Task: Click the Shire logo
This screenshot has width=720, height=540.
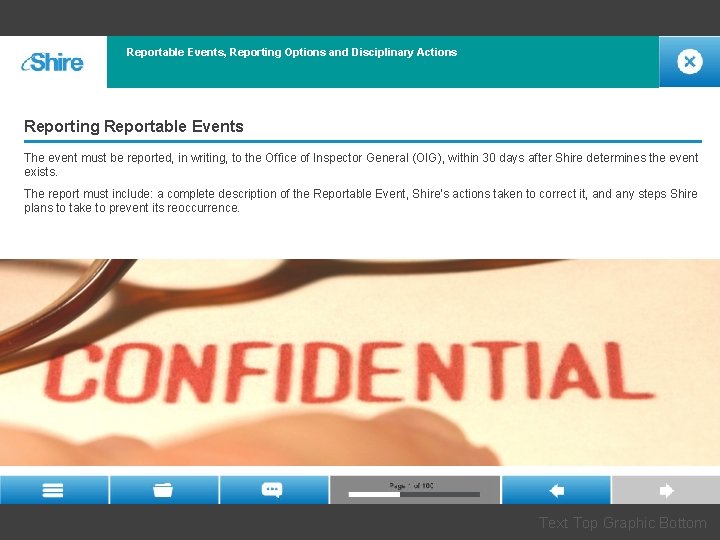Action: coord(53,62)
